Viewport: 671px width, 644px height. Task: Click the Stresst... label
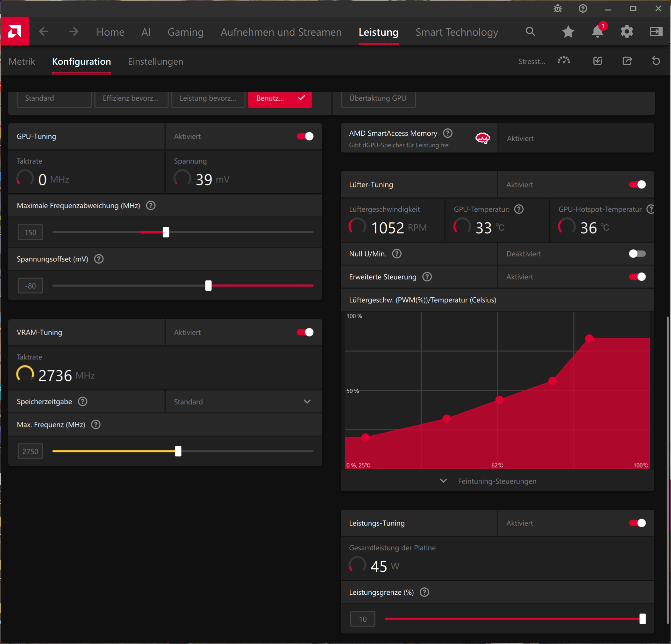pos(532,61)
